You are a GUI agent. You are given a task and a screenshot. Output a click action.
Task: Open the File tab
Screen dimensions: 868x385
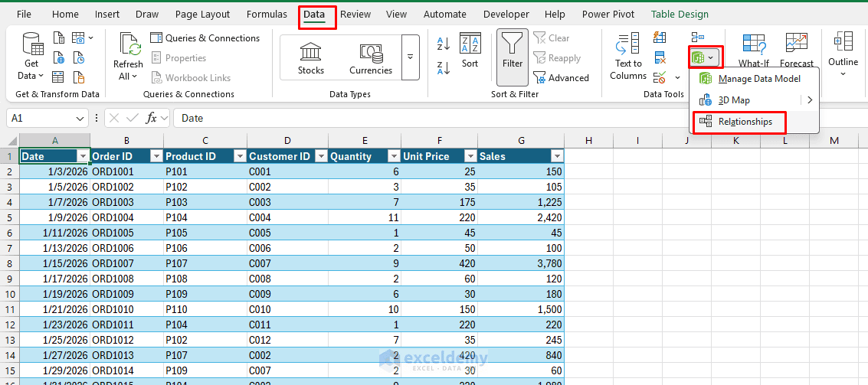24,15
